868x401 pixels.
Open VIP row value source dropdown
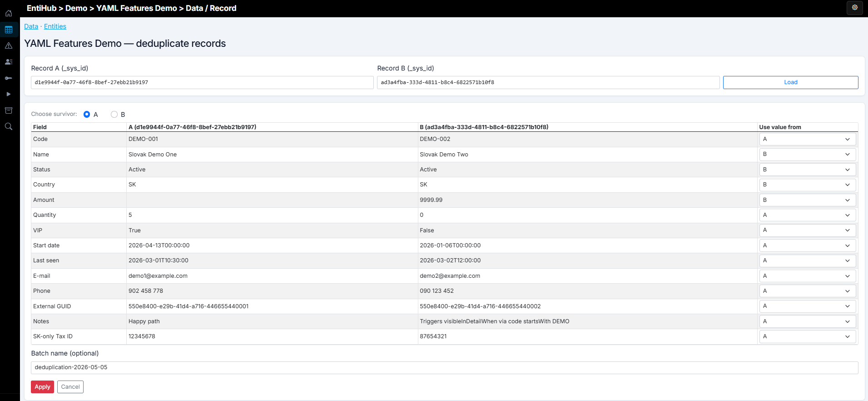pyautogui.click(x=808, y=230)
